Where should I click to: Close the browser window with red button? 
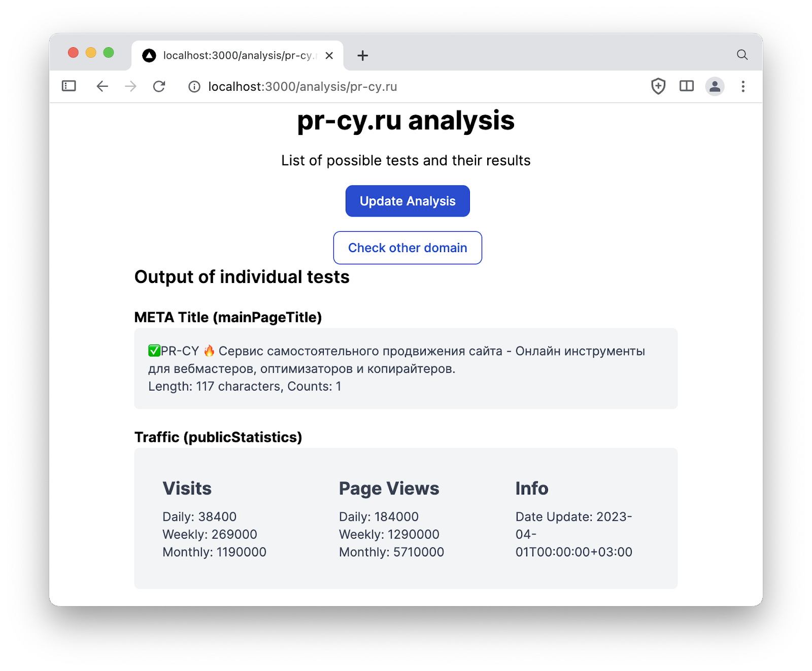(x=73, y=52)
